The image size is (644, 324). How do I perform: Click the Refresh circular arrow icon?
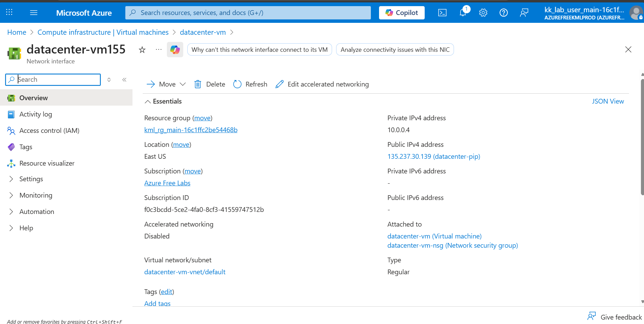click(x=237, y=84)
